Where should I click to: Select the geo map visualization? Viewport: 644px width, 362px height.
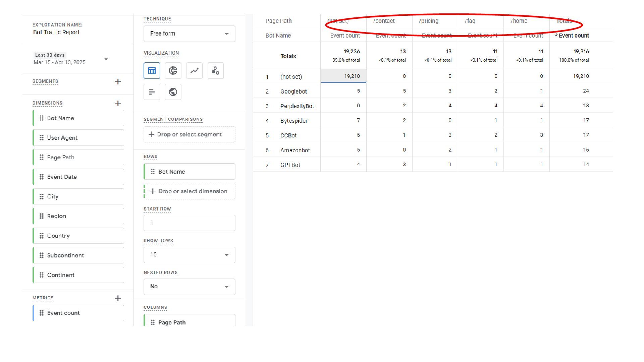pyautogui.click(x=173, y=92)
